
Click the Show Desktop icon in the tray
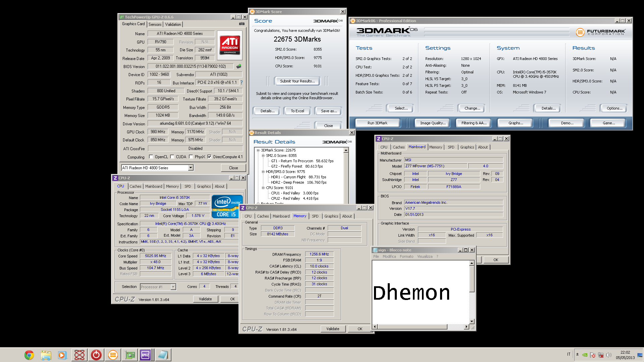tap(640, 355)
